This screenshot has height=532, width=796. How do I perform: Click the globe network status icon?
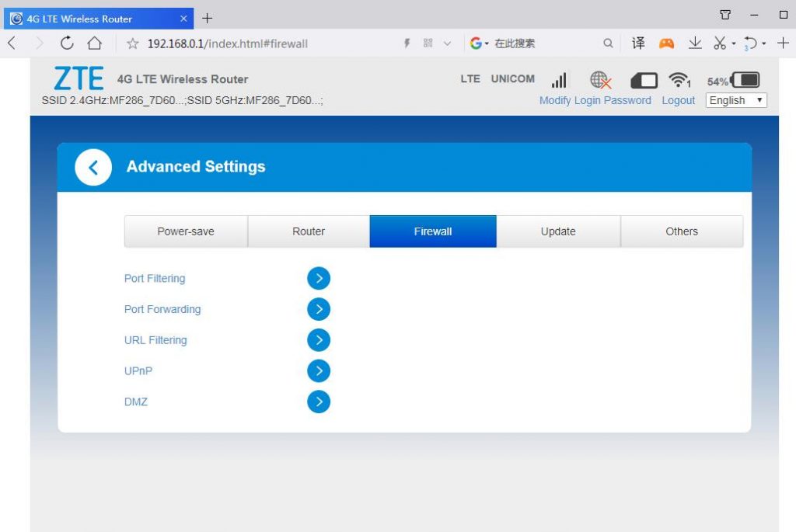(599, 79)
